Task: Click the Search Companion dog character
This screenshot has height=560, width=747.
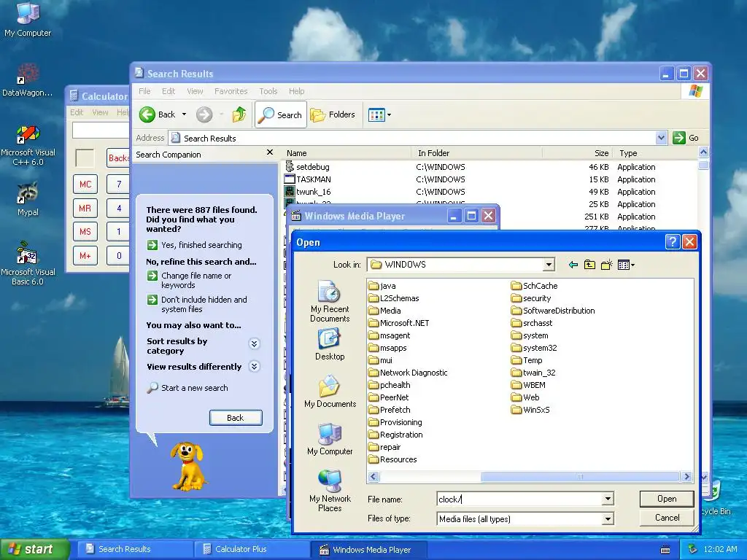Action: 188,467
